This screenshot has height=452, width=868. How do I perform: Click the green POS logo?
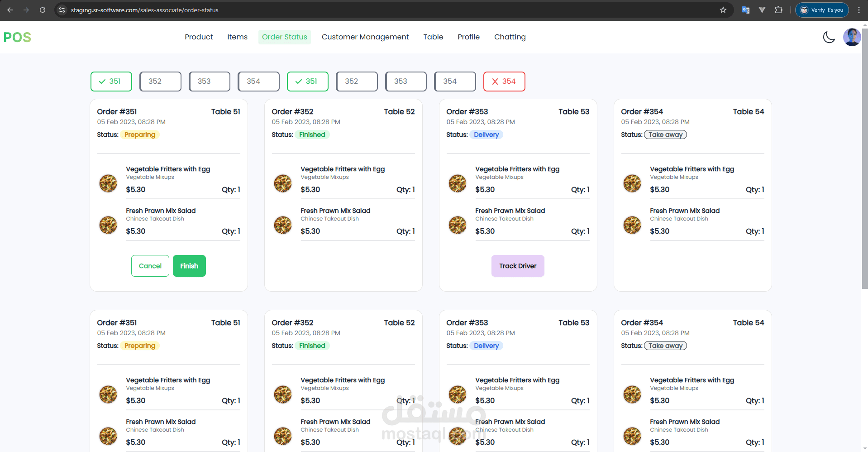[x=17, y=37]
